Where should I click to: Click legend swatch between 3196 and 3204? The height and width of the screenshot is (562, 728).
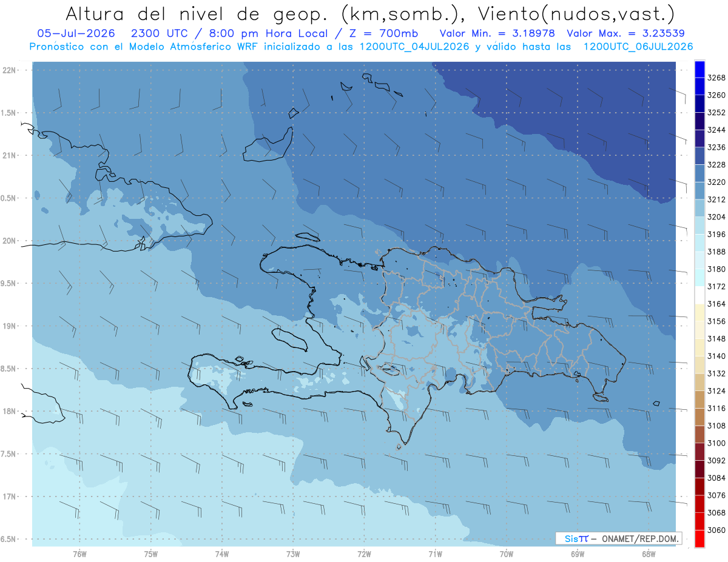[699, 226]
